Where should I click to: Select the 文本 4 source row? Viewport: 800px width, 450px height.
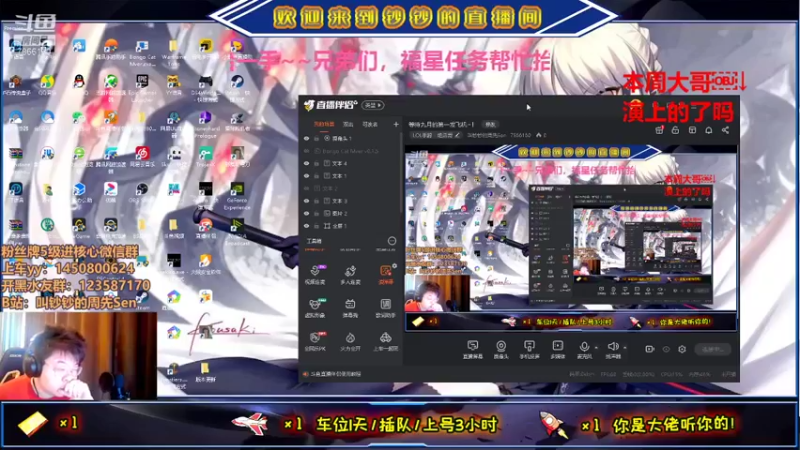pyautogui.click(x=352, y=163)
